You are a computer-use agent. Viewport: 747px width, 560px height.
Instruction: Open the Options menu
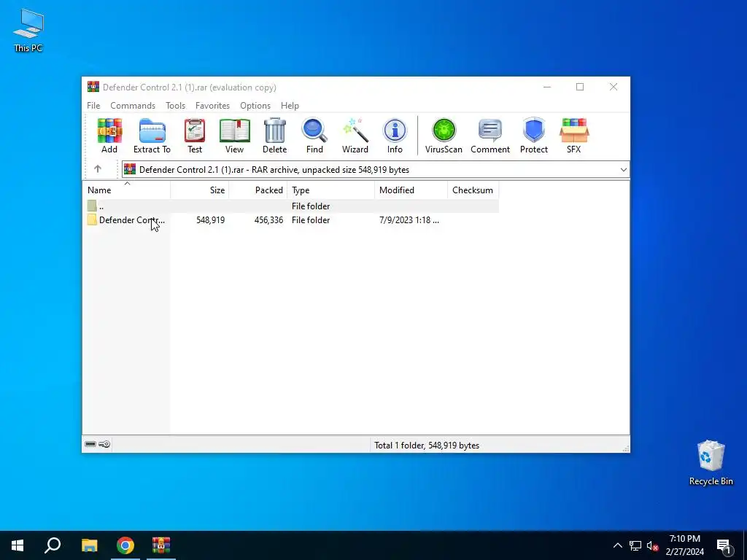pos(255,106)
